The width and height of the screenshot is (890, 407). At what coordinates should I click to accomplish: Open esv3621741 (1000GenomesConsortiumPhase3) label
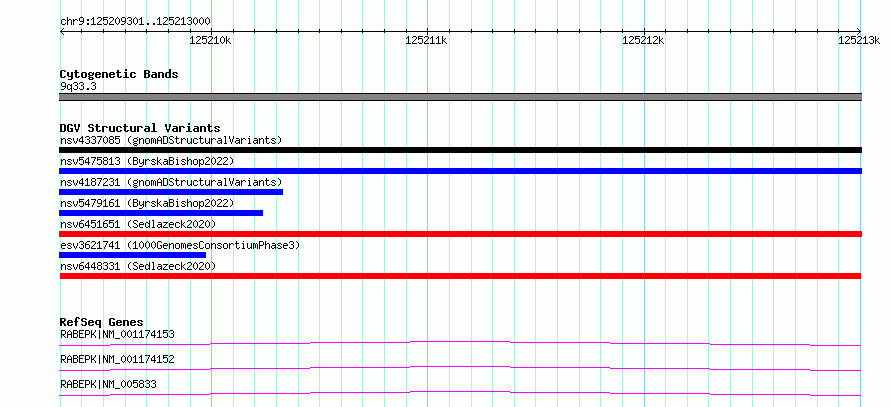point(180,245)
